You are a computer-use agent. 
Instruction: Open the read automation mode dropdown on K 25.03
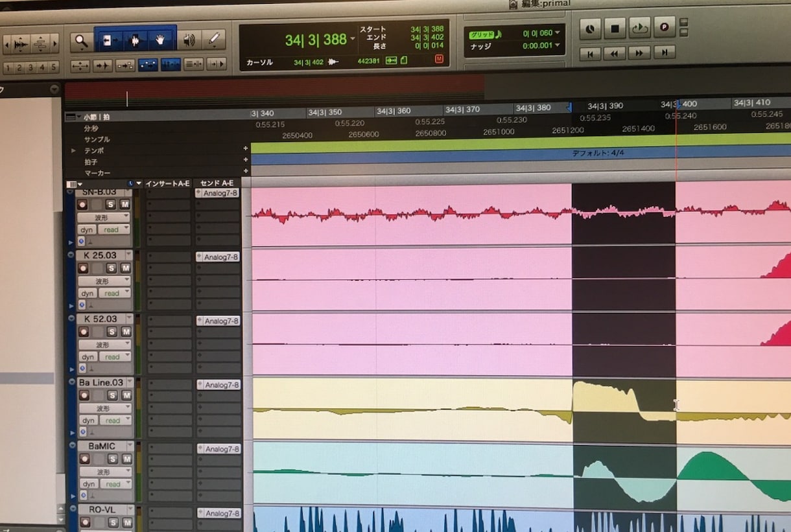point(115,293)
